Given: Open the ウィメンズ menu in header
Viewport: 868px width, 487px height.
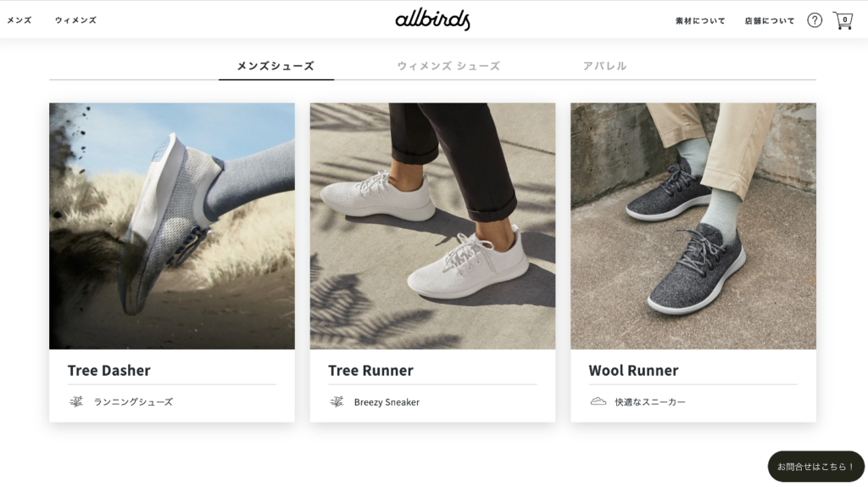Looking at the screenshot, I should (x=75, y=20).
